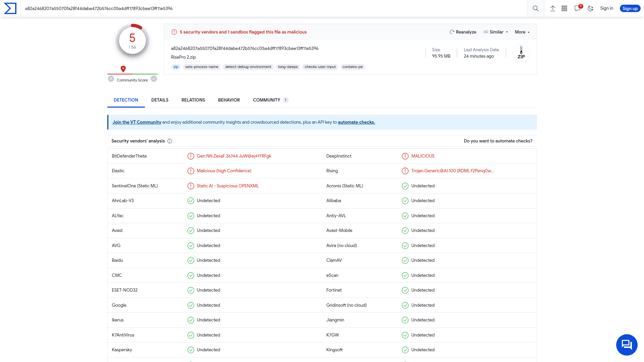Click the grid/dashboard view icon
The width and height of the screenshot is (644, 362).
click(x=565, y=8)
